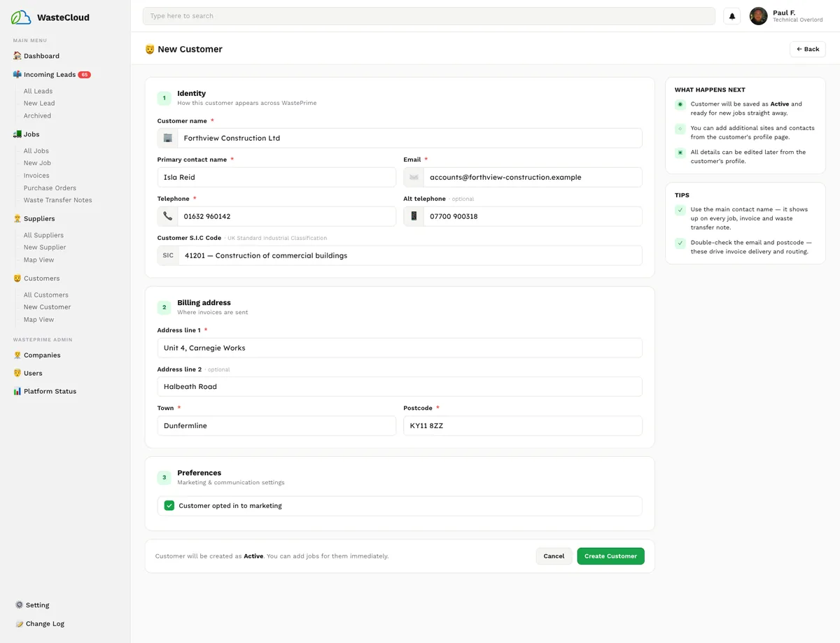Screen dimensions: 840x643
Task: Click the Primary contact name field
Action: tap(276, 178)
